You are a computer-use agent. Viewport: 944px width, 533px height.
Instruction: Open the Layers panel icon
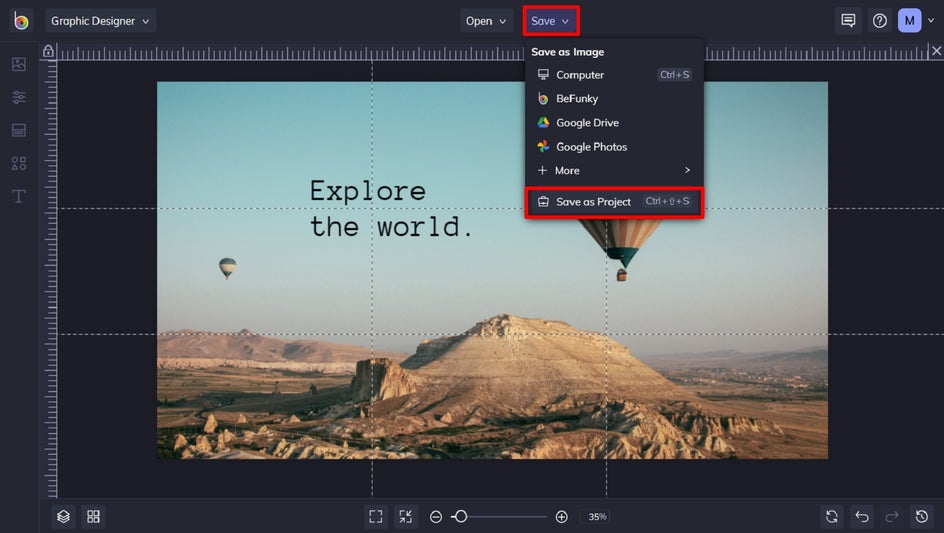coord(63,517)
